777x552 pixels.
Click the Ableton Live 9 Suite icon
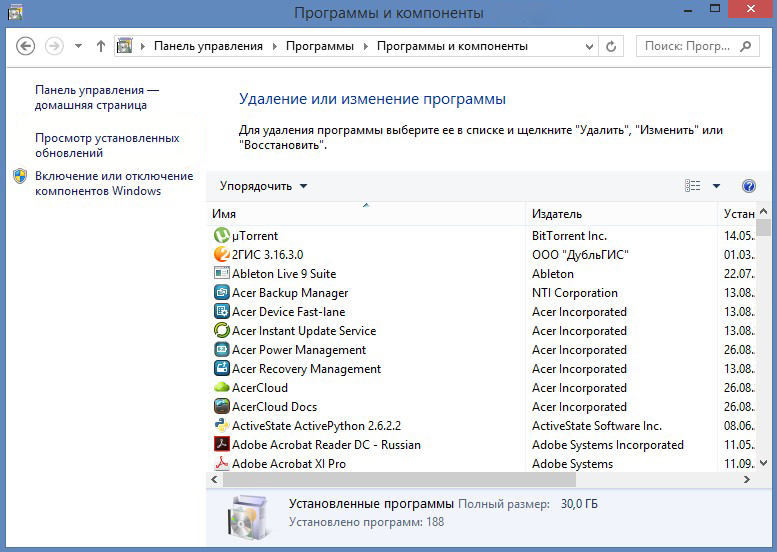coord(222,273)
